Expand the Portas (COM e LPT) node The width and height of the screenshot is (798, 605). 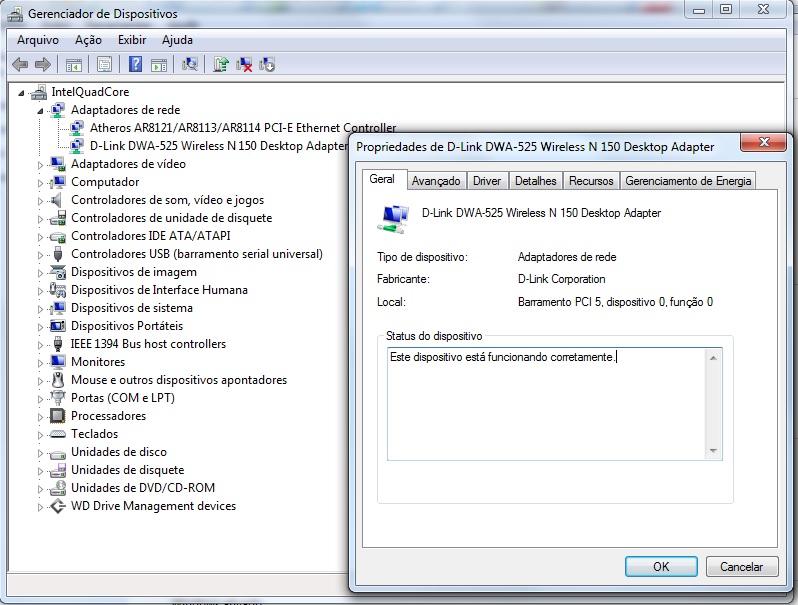40,398
